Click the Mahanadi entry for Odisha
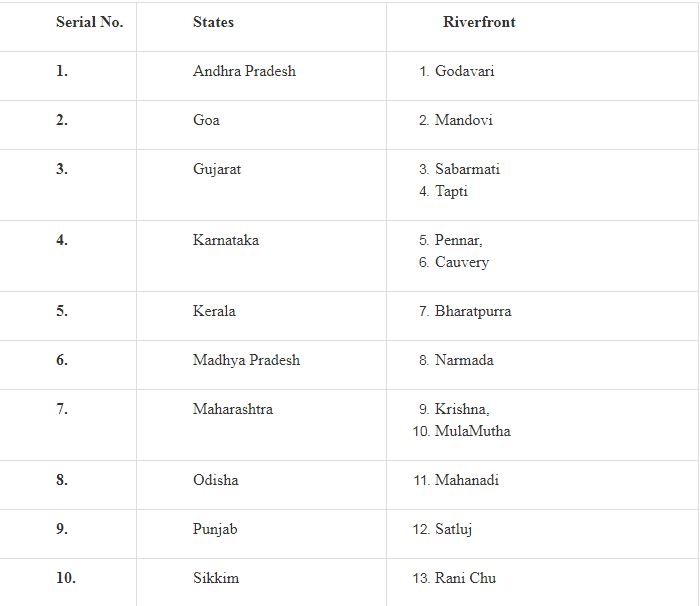 tap(466, 480)
